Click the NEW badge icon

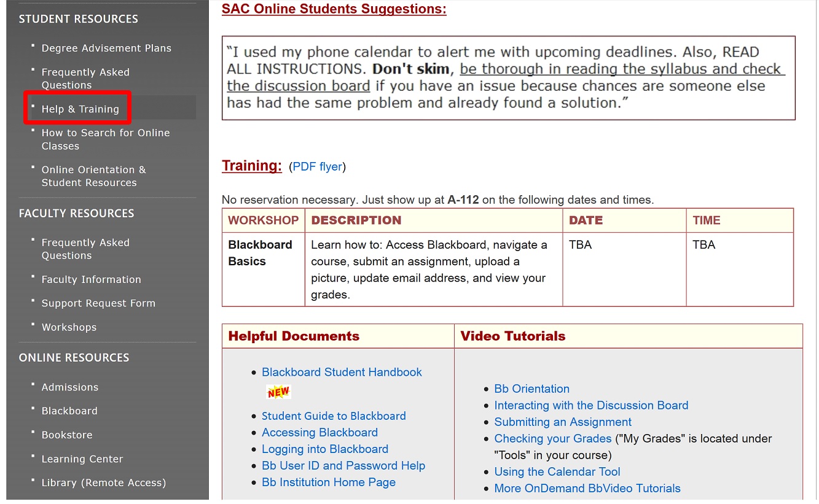pyautogui.click(x=278, y=392)
